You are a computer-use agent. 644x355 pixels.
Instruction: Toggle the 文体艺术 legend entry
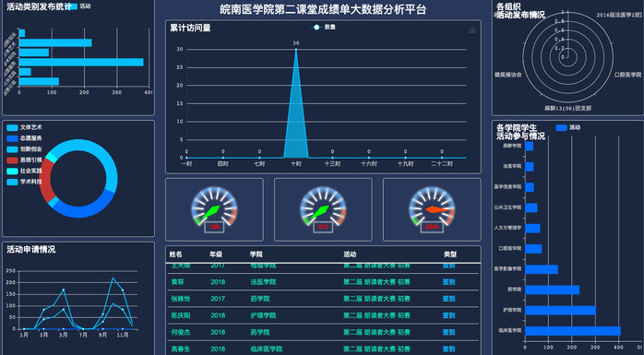[25, 127]
